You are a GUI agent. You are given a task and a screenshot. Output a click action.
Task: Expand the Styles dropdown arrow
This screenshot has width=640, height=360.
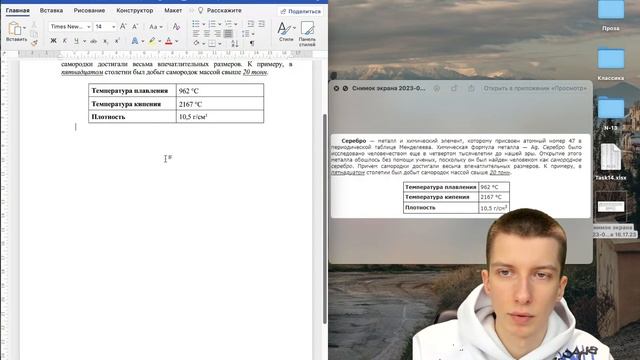(294, 28)
